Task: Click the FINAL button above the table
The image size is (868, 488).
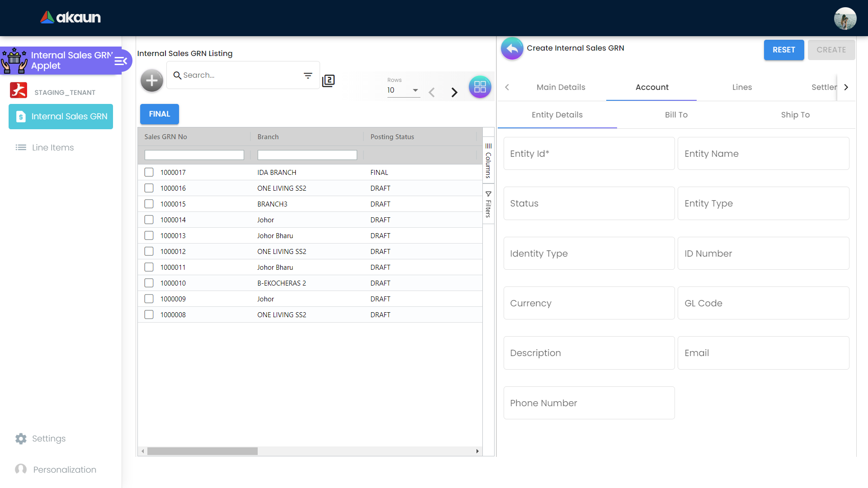Action: click(159, 114)
